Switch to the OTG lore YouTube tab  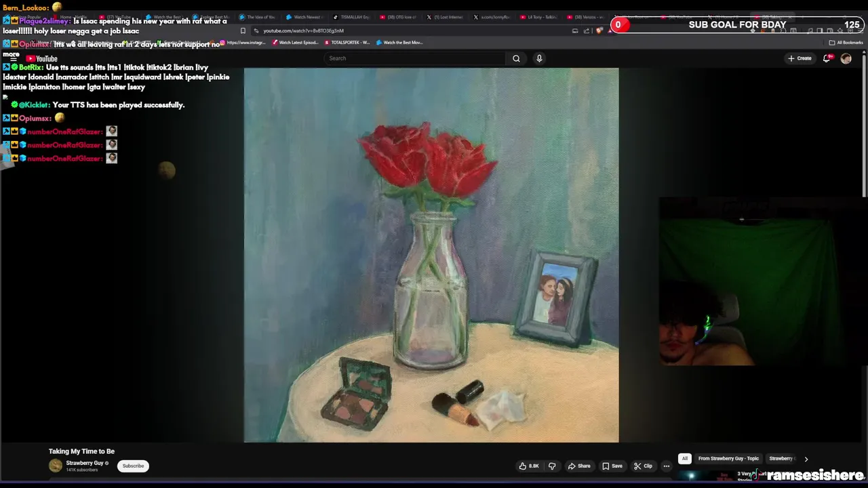pyautogui.click(x=398, y=17)
